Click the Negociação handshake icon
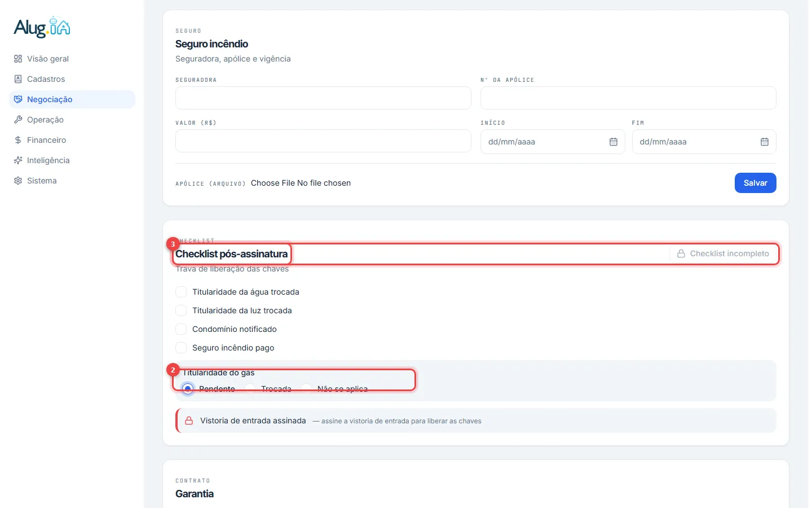This screenshot has width=812, height=508. (x=18, y=99)
